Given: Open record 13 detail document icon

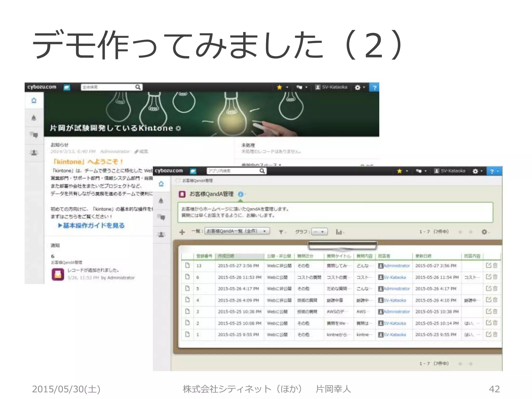Looking at the screenshot, I should pos(187,265).
